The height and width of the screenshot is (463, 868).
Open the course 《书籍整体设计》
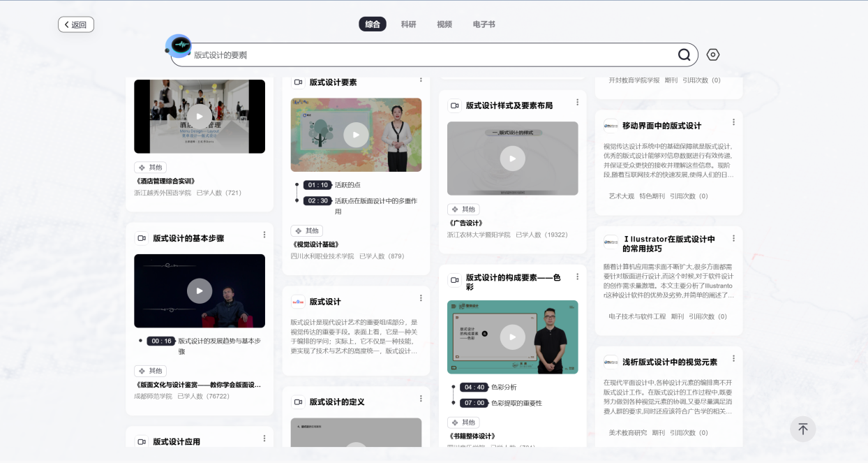[x=472, y=436]
